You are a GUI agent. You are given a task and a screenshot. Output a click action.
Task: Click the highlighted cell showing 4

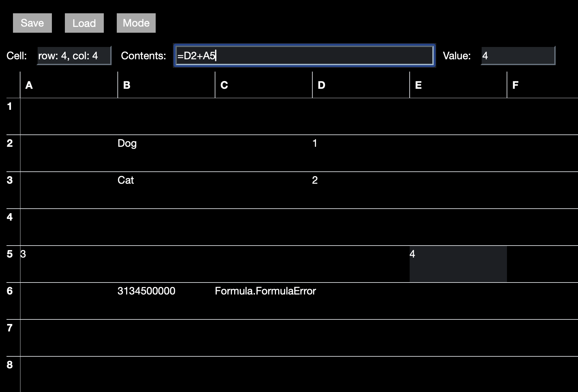coord(458,263)
